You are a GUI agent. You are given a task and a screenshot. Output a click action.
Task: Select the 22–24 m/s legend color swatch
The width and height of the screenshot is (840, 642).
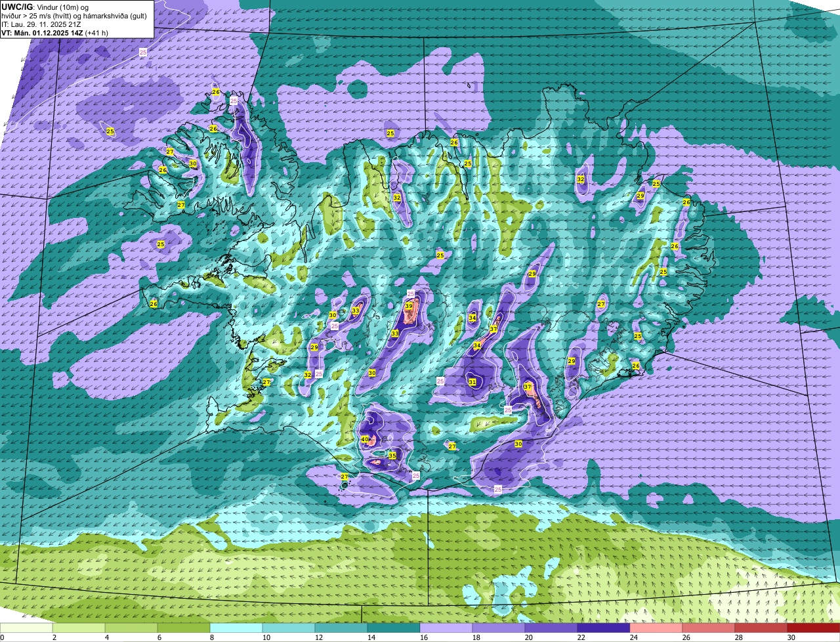click(604, 628)
